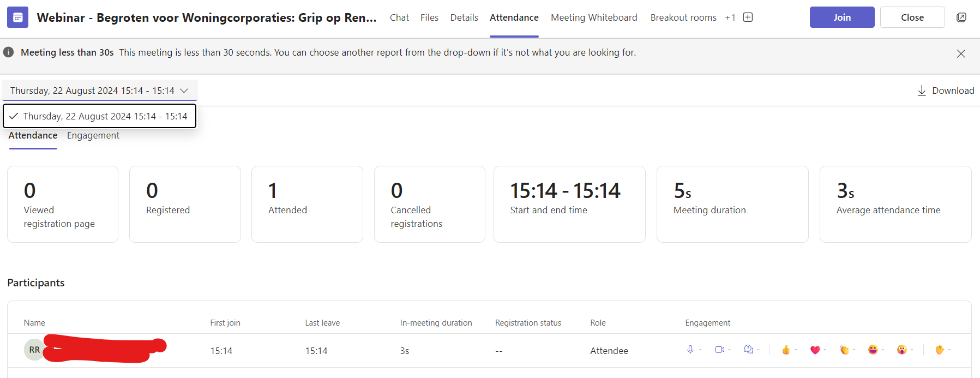Click the Meeting duration card
This screenshot has width=980, height=378.
[x=732, y=204]
